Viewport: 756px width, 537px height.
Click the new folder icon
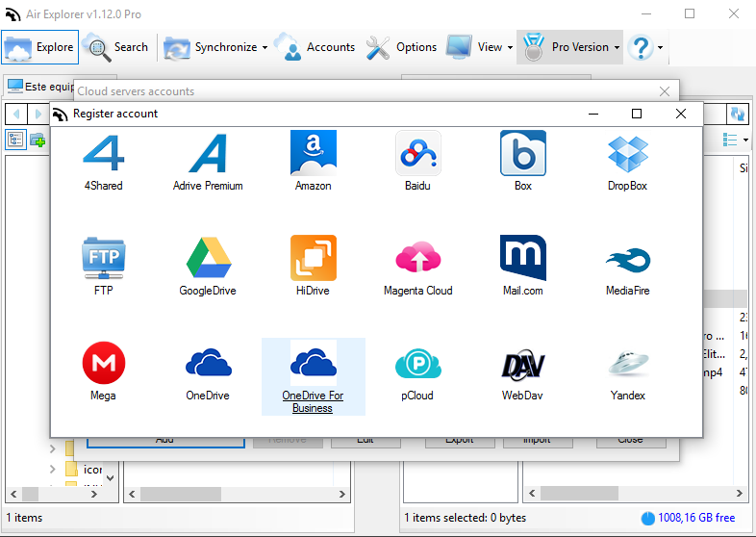pos(38,140)
